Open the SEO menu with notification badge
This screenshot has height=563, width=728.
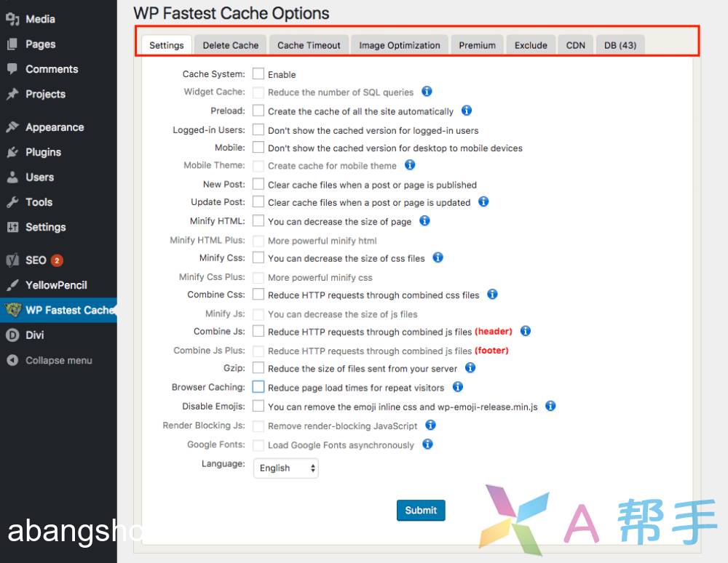point(36,260)
